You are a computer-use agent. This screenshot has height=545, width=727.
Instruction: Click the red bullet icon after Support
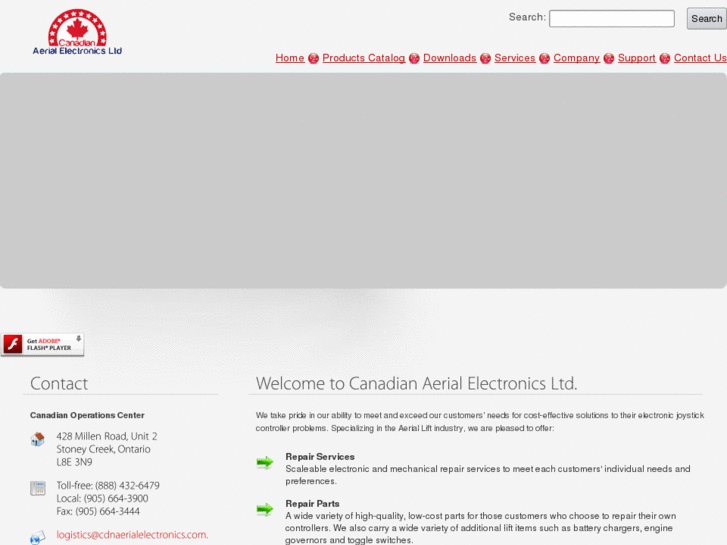665,58
